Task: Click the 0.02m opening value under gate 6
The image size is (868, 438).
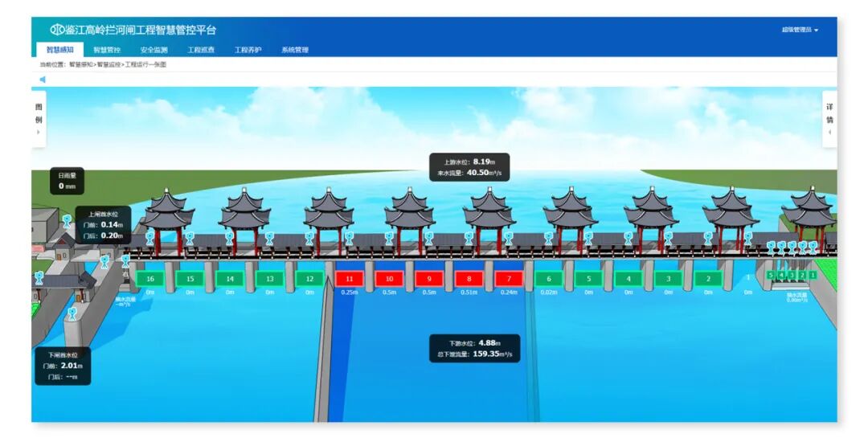Action: (x=549, y=292)
